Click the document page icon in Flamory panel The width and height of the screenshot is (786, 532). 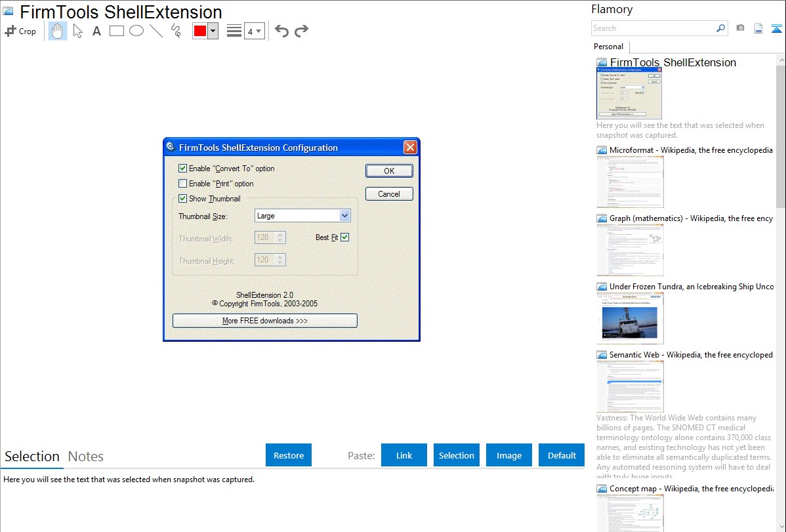(758, 28)
